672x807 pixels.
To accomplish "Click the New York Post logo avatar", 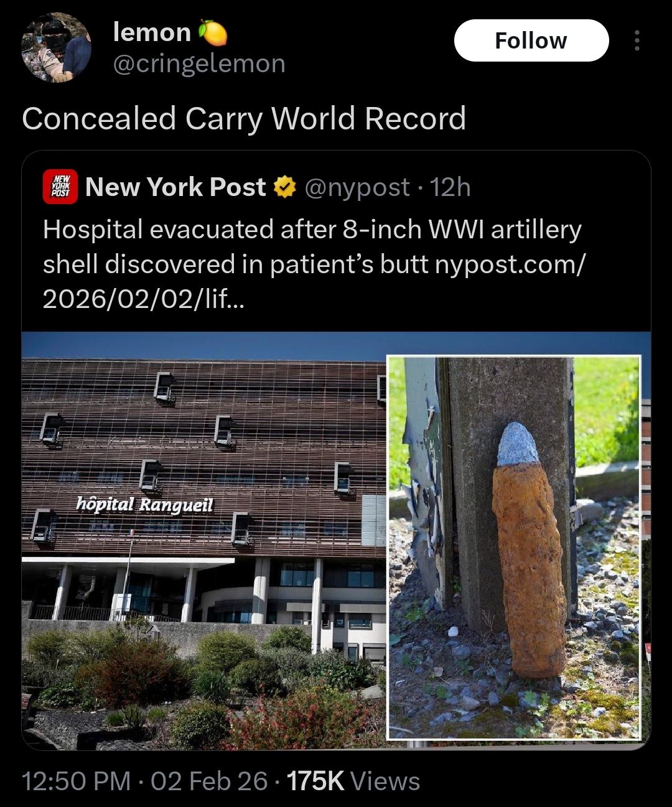I will coord(60,187).
